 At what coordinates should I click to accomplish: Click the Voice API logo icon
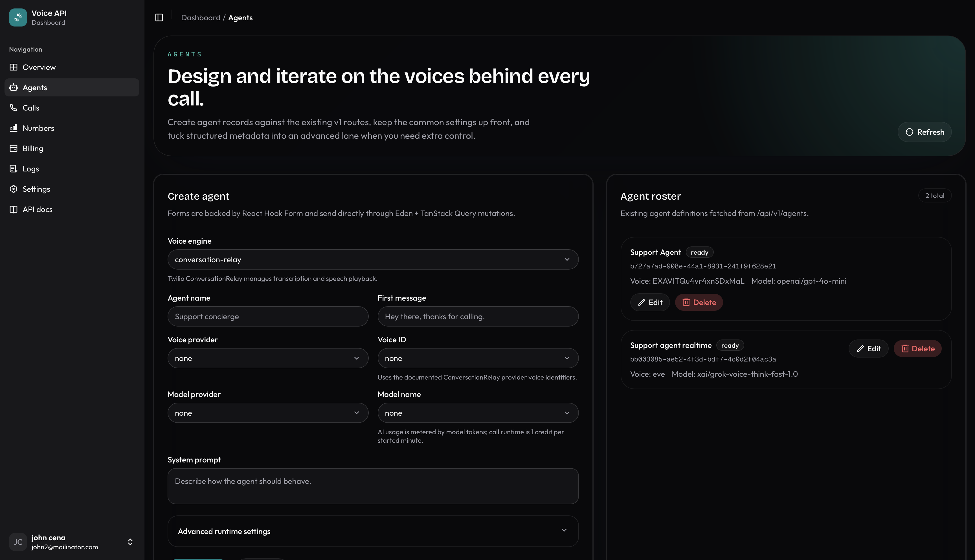tap(18, 18)
